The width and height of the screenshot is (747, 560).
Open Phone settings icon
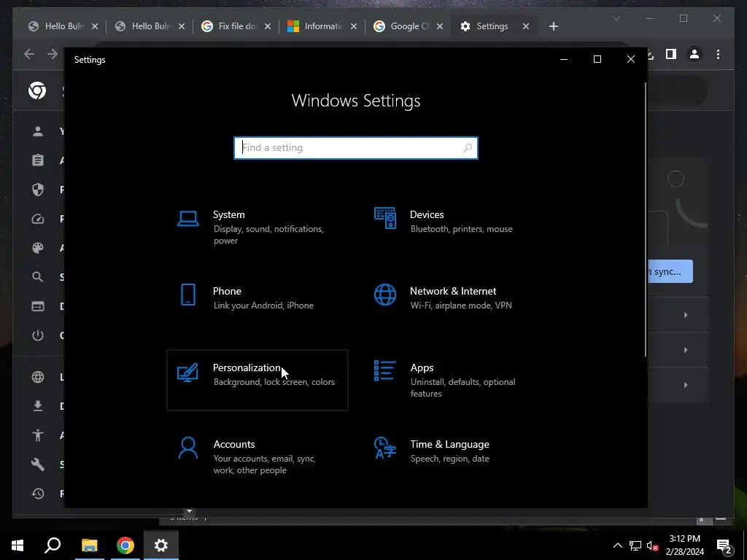coord(187,295)
